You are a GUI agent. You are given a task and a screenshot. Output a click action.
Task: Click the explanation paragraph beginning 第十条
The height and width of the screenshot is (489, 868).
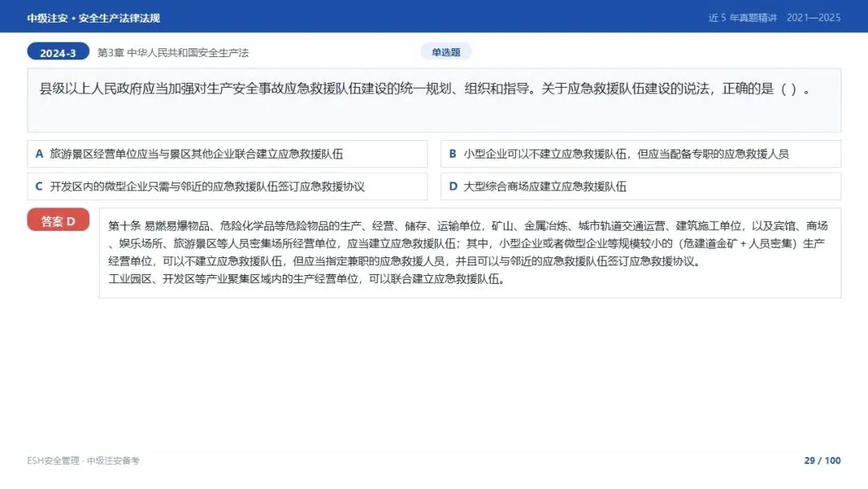pos(468,243)
